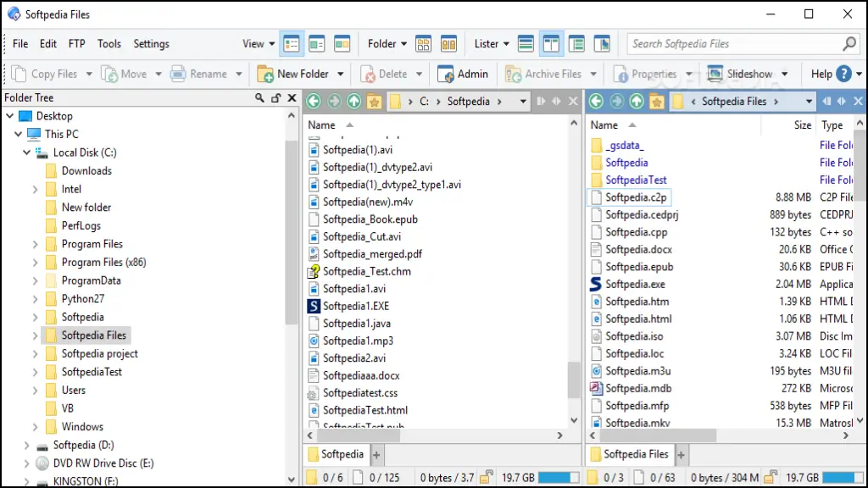Screen dimensions: 868x488
Task: Open the Tools menu
Action: click(109, 44)
